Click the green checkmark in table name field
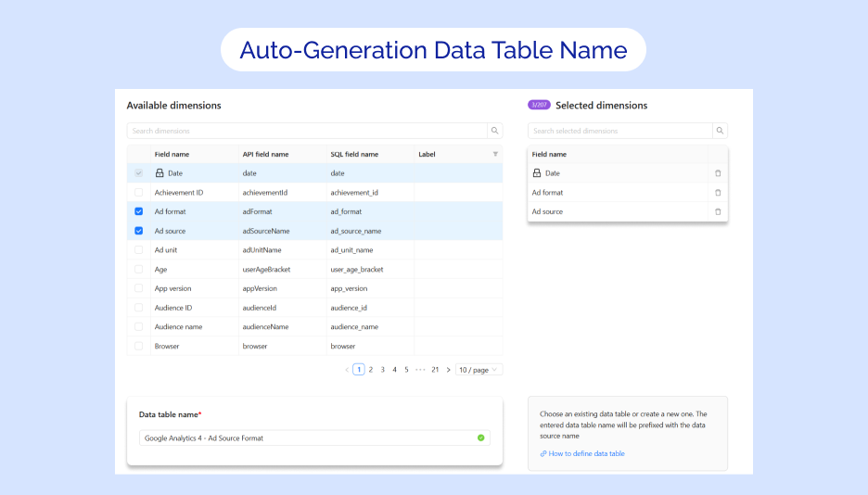Viewport: 868px width, 495px height. (480, 438)
